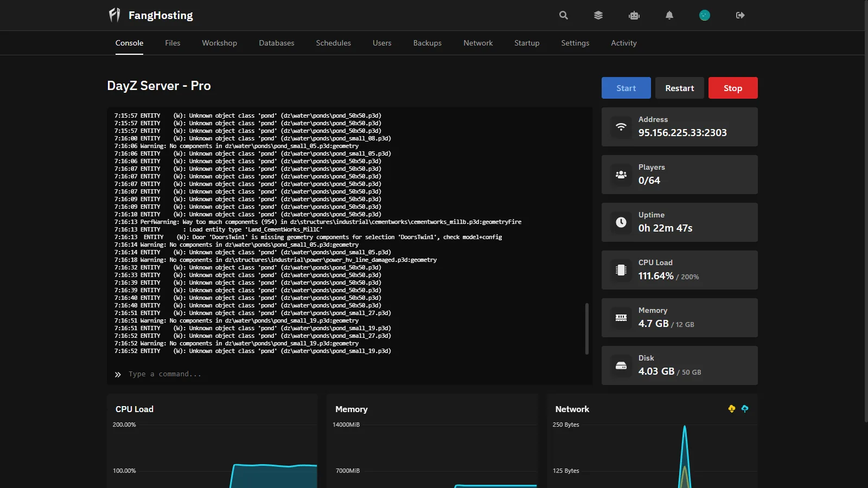This screenshot has height=488, width=868.
Task: Click the memory module icon
Action: coord(621,318)
